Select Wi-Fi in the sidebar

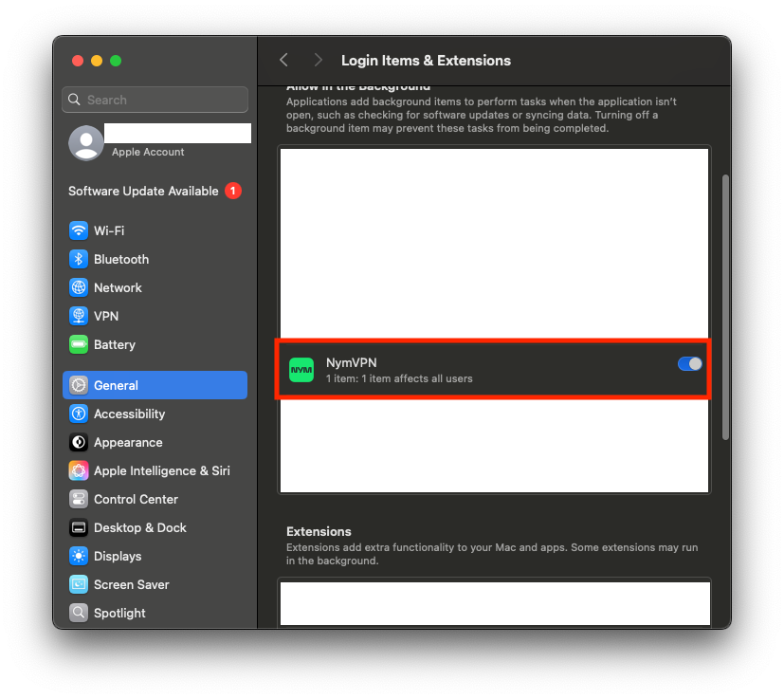tap(109, 230)
